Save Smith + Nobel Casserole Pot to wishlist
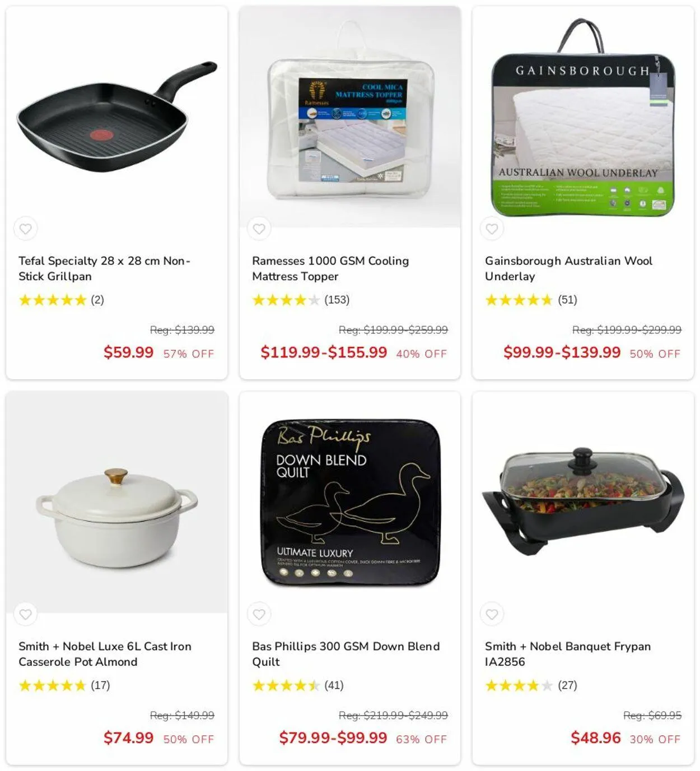The width and height of the screenshot is (700, 771). pyautogui.click(x=26, y=614)
